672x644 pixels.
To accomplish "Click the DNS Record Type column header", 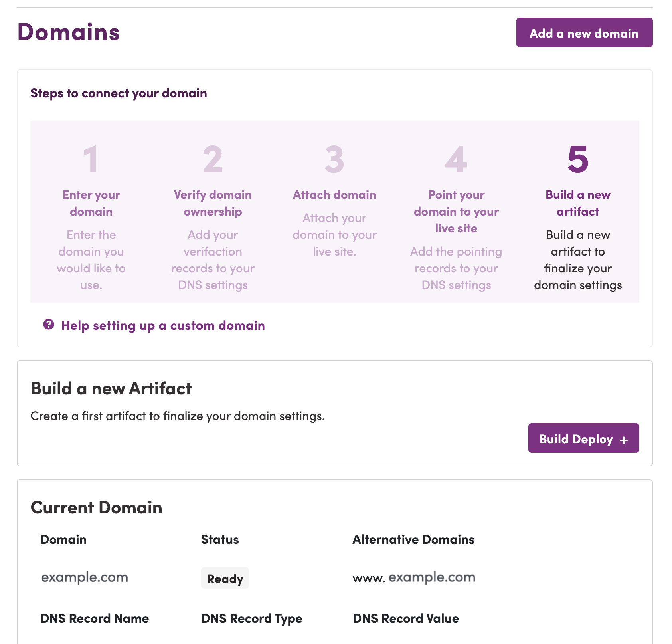I will point(252,619).
